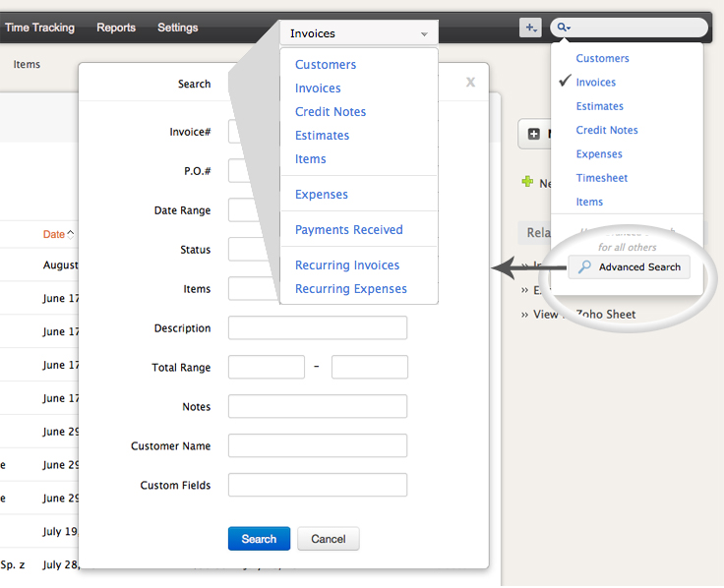Viewport: 724px width, 588px height.
Task: Click the green plus New icon
Action: pyautogui.click(x=527, y=181)
